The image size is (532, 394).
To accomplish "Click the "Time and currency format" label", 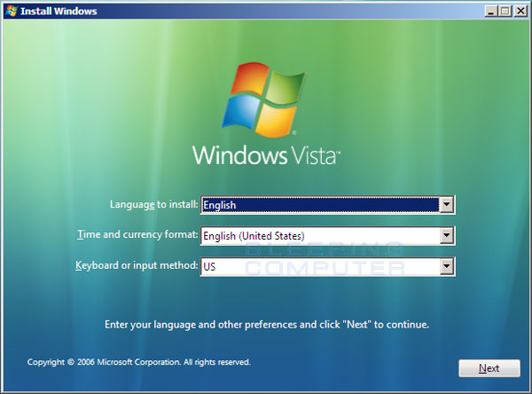I will tap(137, 234).
